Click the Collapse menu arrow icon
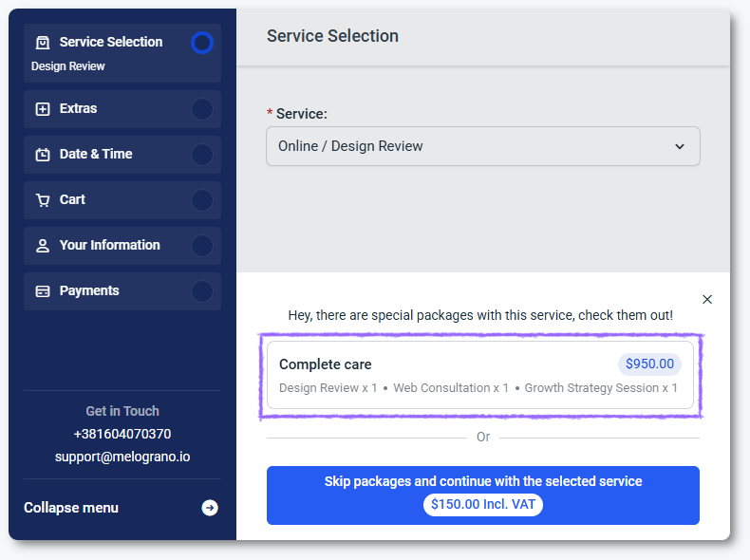750x560 pixels. (x=210, y=508)
